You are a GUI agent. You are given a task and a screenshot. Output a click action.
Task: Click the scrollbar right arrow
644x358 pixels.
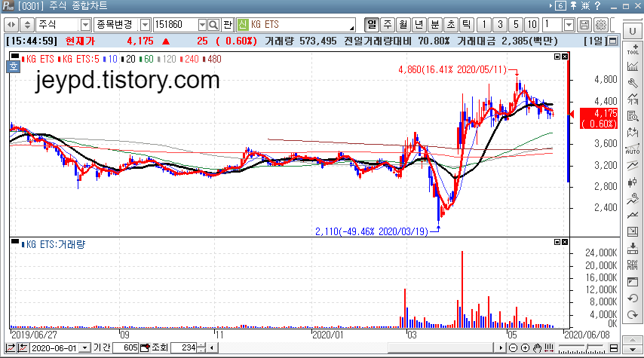point(500,348)
